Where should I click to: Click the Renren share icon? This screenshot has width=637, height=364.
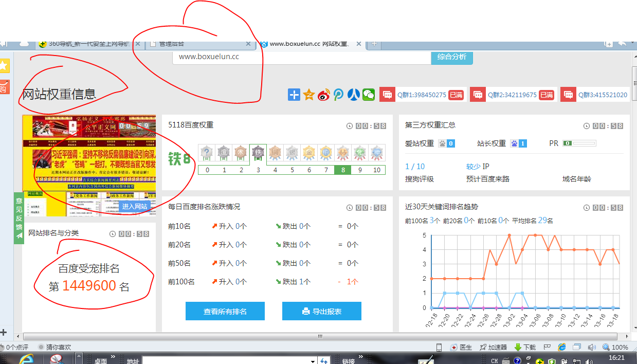[x=353, y=95]
